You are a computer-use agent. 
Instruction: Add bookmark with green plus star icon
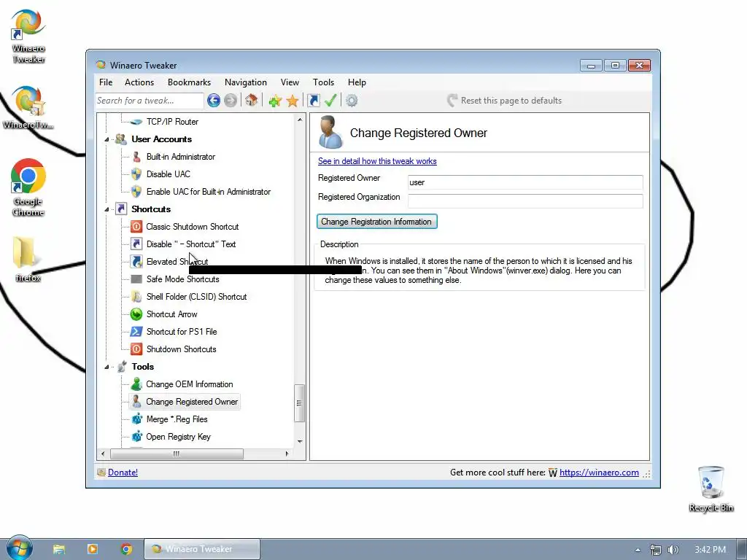click(275, 101)
